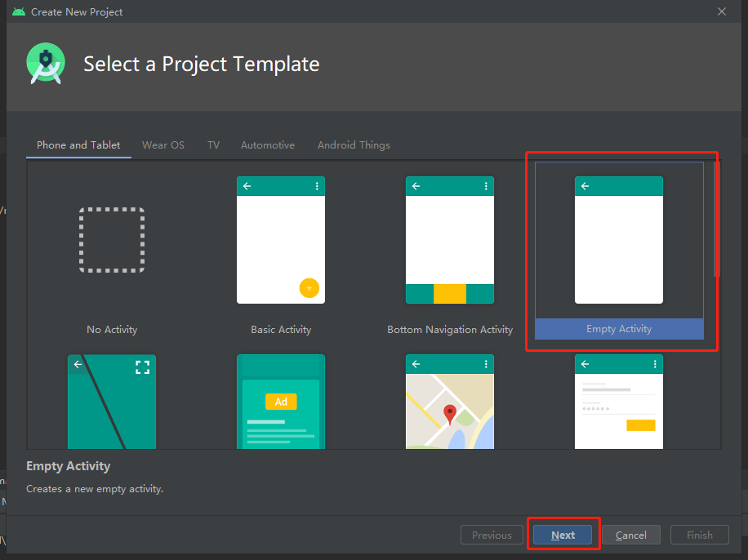The height and width of the screenshot is (560, 748).
Task: Click the Next button
Action: [563, 535]
